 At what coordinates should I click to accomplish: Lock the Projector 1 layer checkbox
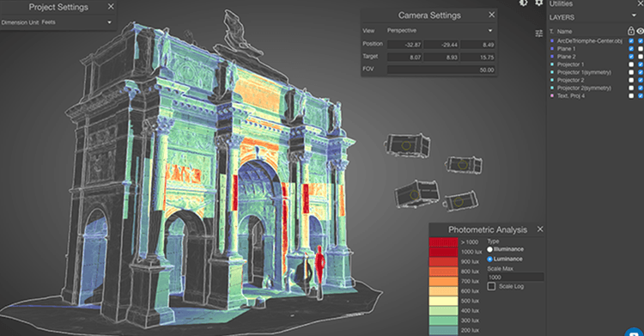[x=631, y=64]
